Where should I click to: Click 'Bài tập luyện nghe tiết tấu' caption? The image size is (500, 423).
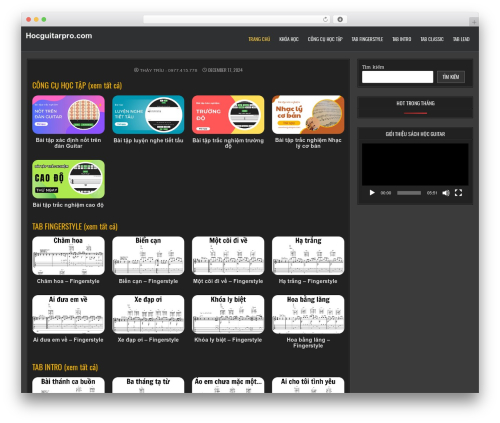click(x=148, y=140)
